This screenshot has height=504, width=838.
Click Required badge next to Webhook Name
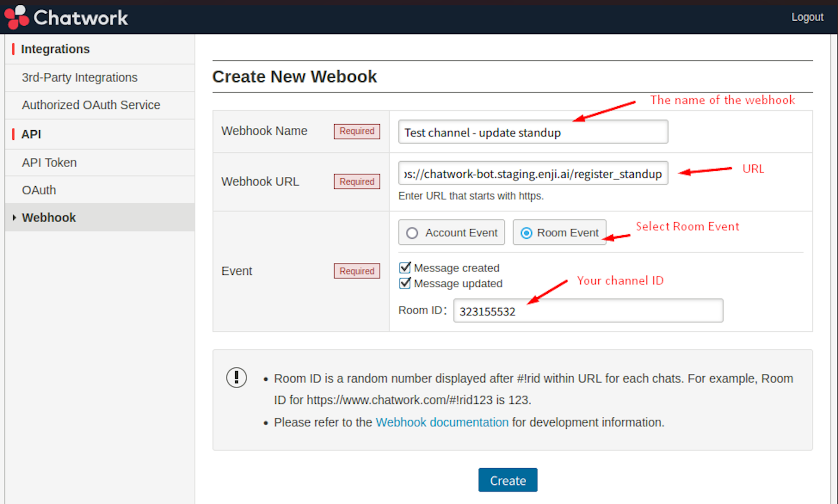(x=357, y=131)
